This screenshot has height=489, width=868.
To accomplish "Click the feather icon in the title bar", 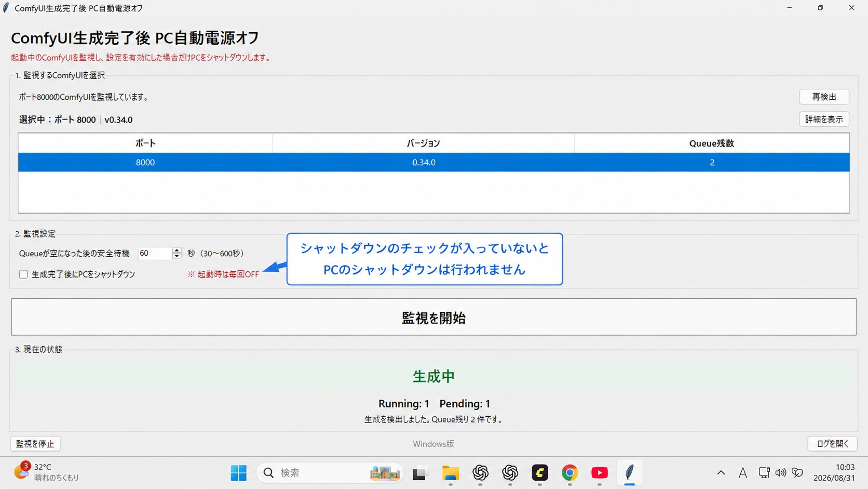I will coord(6,8).
